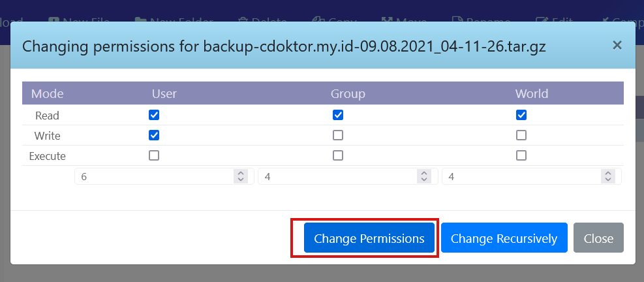The width and height of the screenshot is (644, 282).
Task: Click the User numeric field showing 6
Action: tap(153, 177)
